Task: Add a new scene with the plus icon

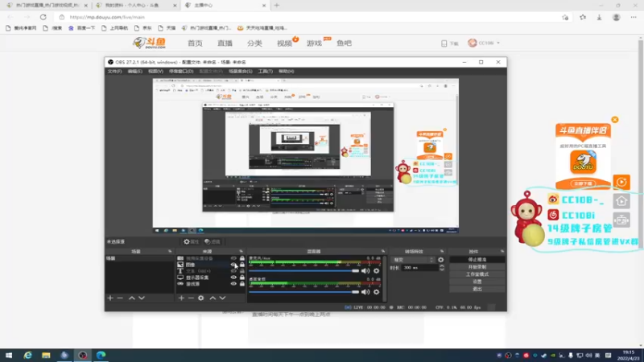Action: 110,298
